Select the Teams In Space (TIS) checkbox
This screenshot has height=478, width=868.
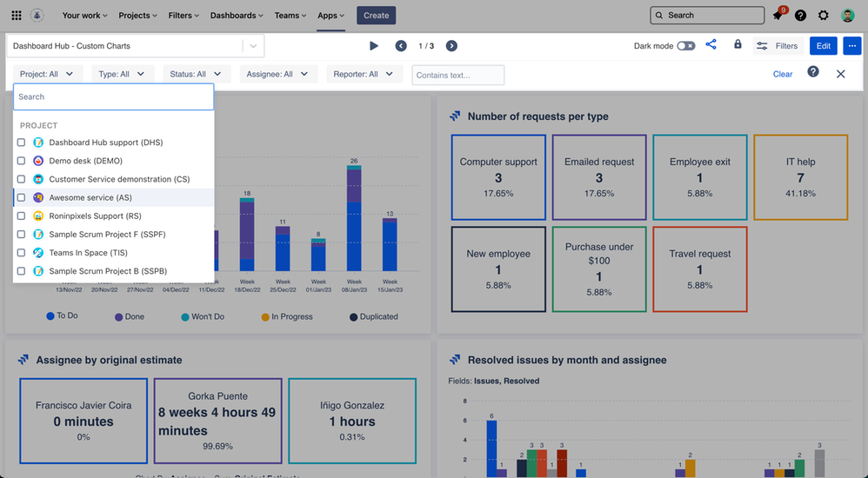22,253
